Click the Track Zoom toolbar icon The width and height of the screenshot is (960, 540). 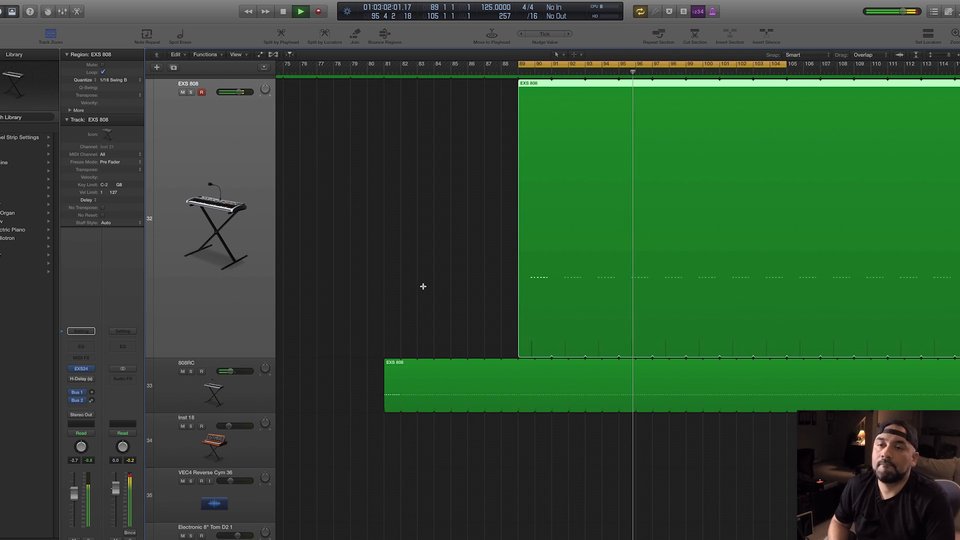click(x=50, y=36)
